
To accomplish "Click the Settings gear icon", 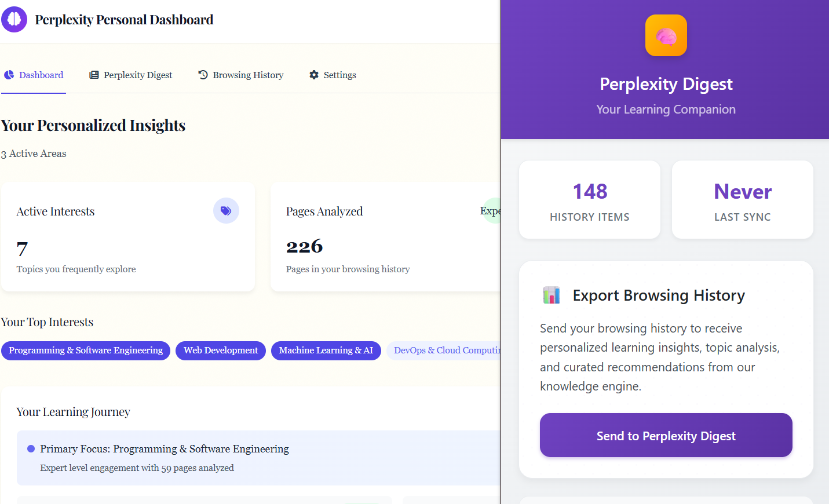I will (314, 75).
